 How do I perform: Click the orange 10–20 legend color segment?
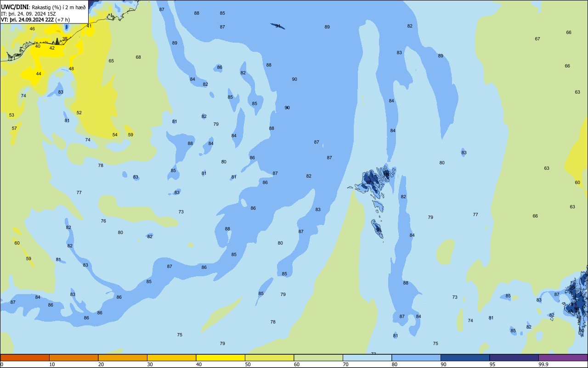73,357
